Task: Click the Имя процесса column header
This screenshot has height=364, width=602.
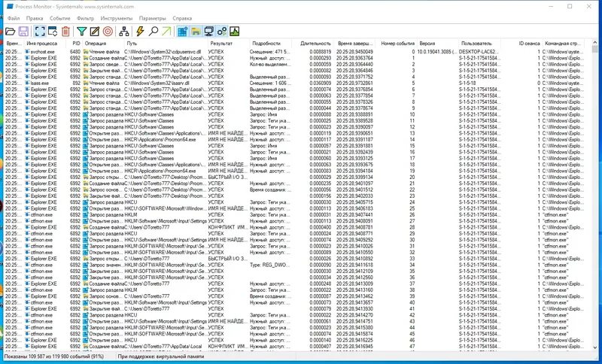Action: pyautogui.click(x=42, y=44)
